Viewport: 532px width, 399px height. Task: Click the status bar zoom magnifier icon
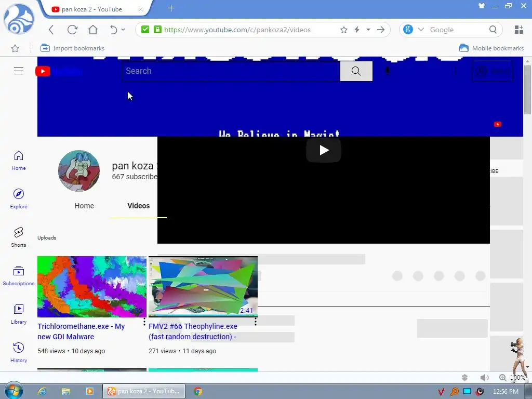(503, 377)
